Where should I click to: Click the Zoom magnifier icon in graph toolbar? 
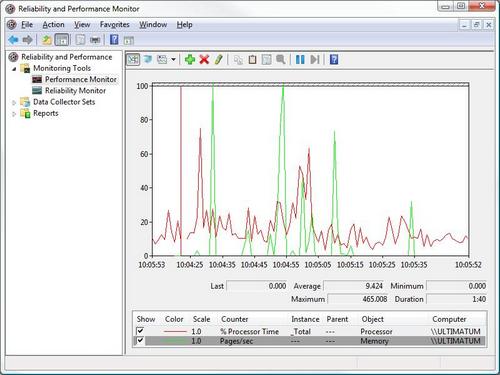point(281,60)
